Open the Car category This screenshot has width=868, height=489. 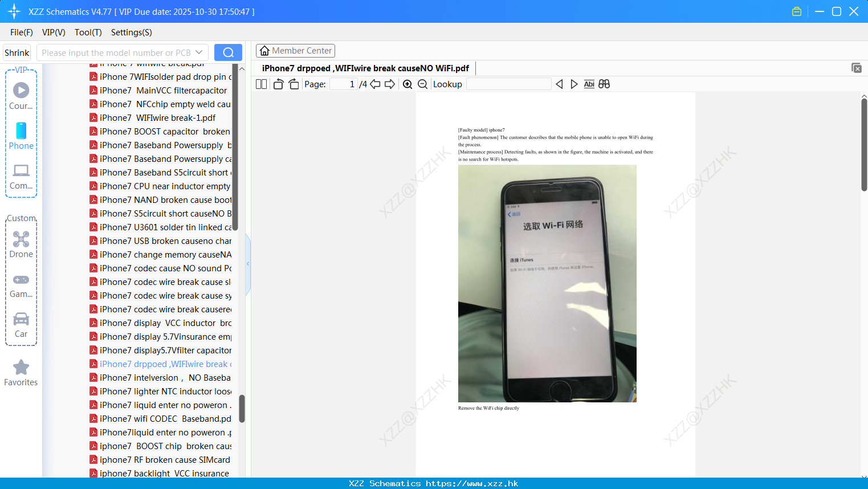[x=21, y=325]
